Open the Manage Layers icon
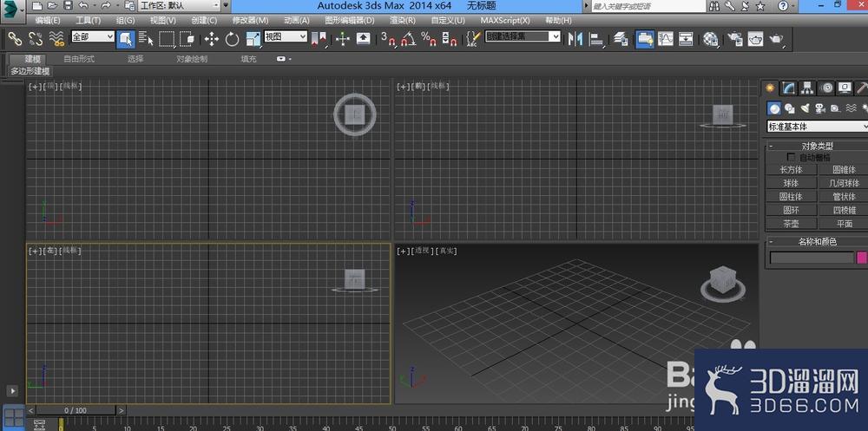 (621, 39)
